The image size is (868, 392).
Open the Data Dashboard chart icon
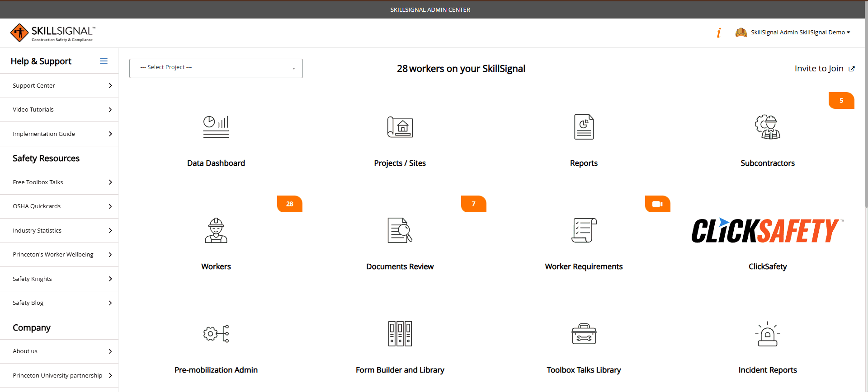pos(216,127)
